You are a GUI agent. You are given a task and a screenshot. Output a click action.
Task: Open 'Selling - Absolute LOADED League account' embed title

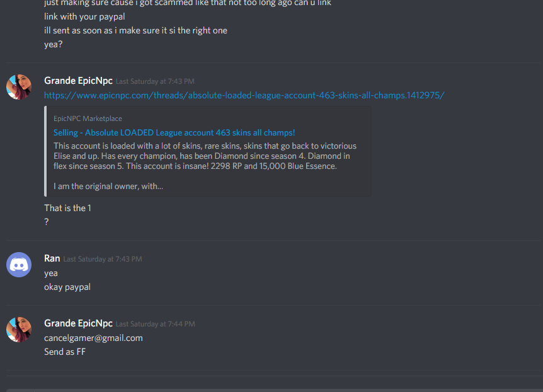174,133
